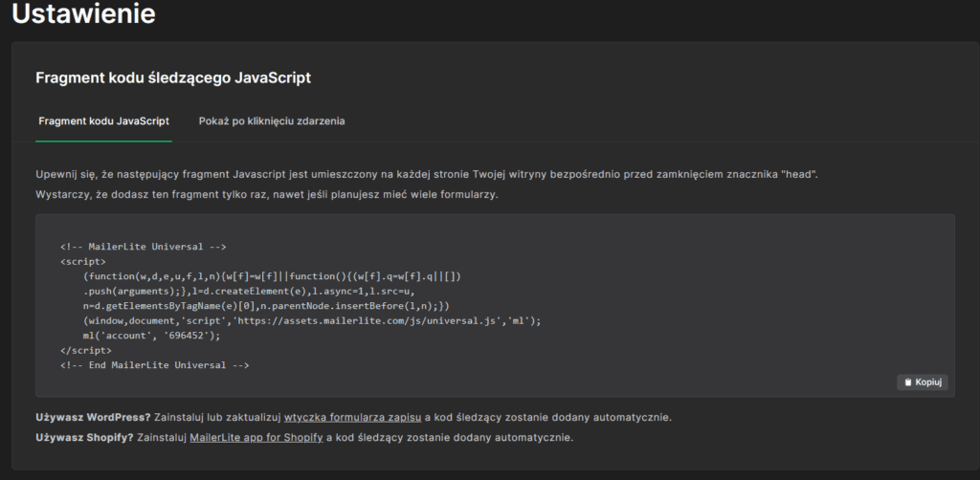The height and width of the screenshot is (480, 980).
Task: Click the instruction sentence starting with Upewnij się
Action: (427, 174)
